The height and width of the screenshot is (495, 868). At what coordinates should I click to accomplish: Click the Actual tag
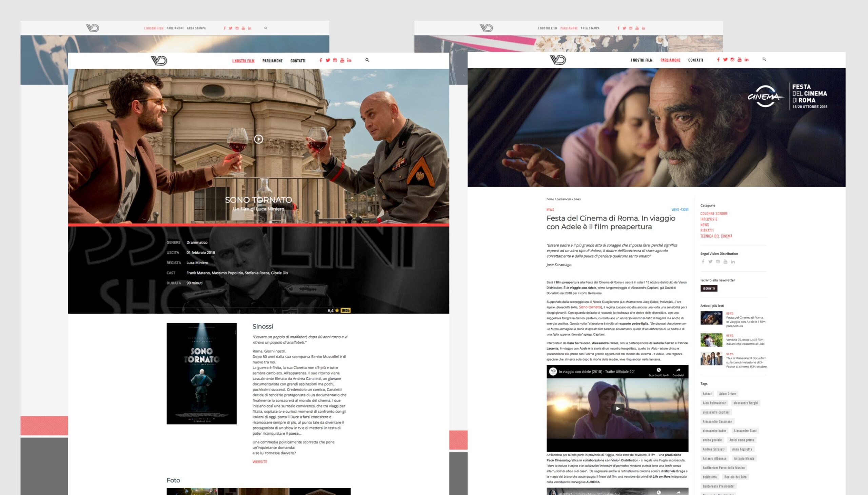[x=707, y=394]
